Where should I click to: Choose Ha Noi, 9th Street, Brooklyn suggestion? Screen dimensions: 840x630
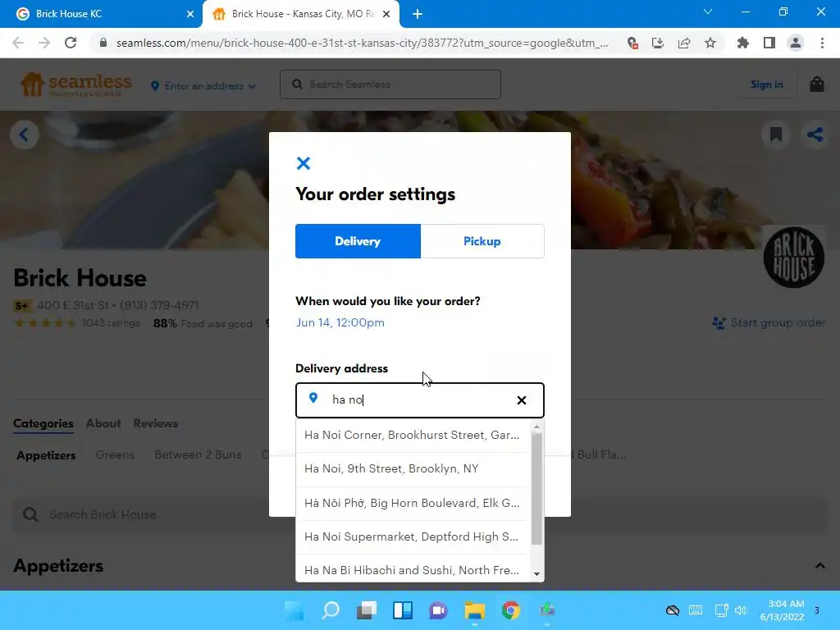coord(412,468)
